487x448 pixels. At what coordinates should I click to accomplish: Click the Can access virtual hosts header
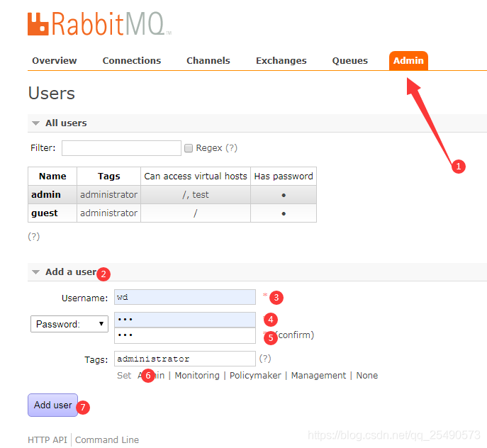(x=196, y=177)
